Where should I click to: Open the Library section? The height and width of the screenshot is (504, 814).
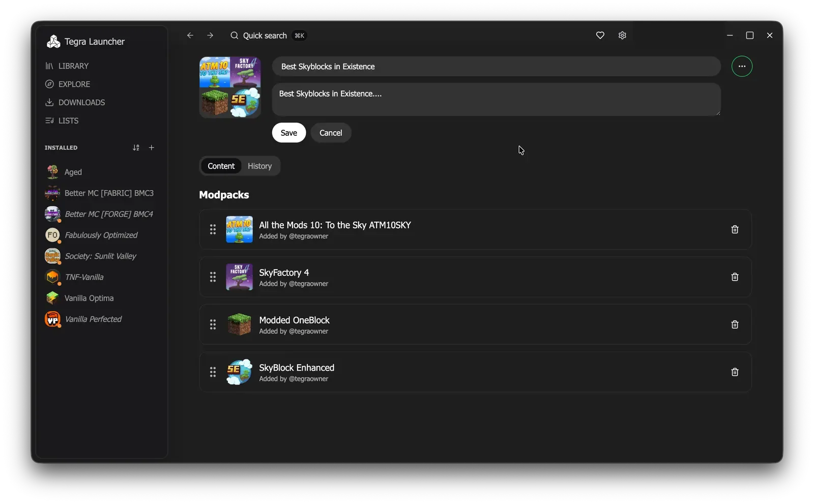click(x=67, y=66)
